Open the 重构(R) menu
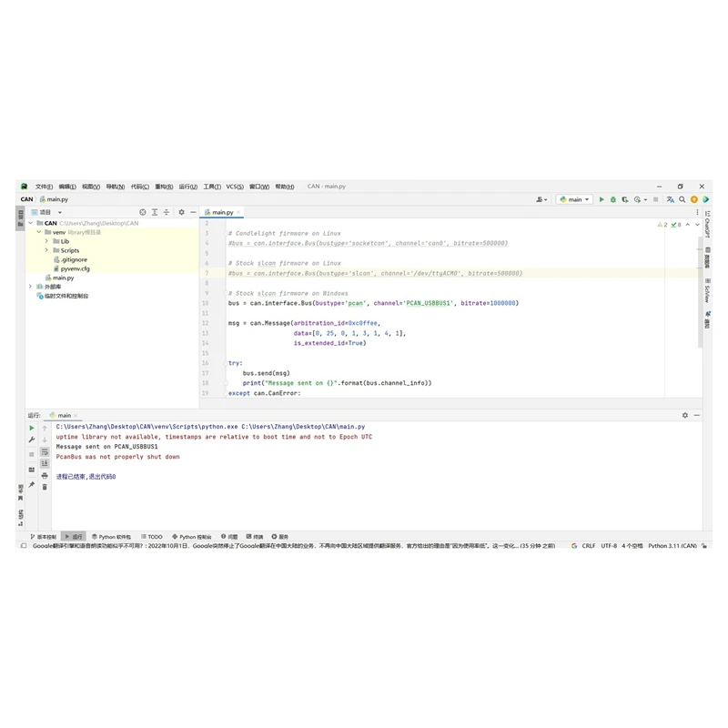This screenshot has height=728, width=728. (x=164, y=187)
